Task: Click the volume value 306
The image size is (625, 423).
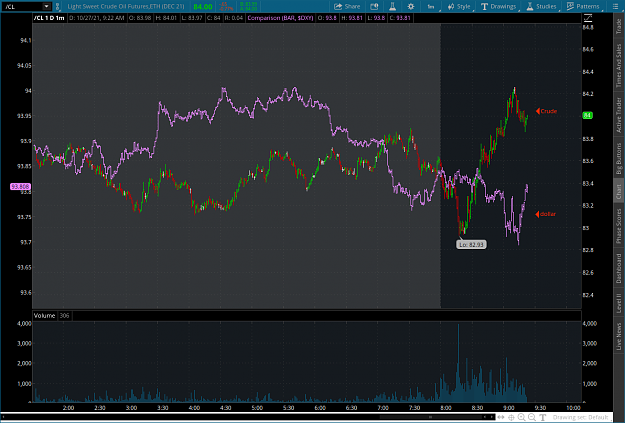Action: 64,315
